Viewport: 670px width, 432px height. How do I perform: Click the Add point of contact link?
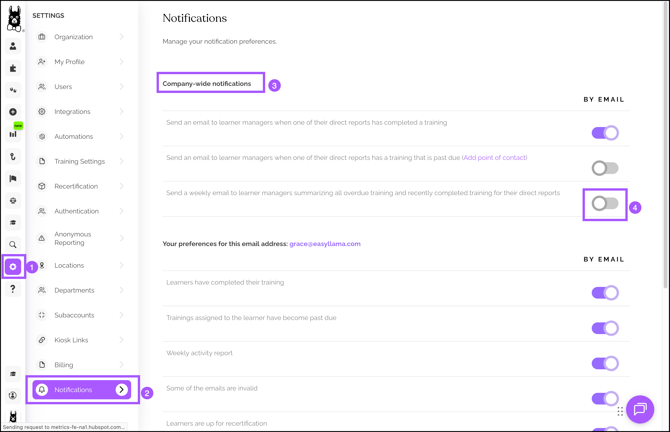coord(494,158)
